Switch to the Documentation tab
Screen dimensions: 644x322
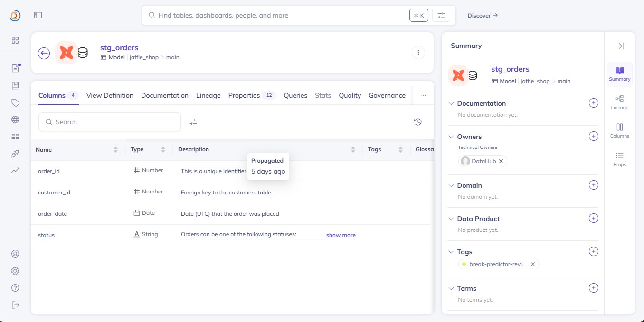tap(165, 95)
